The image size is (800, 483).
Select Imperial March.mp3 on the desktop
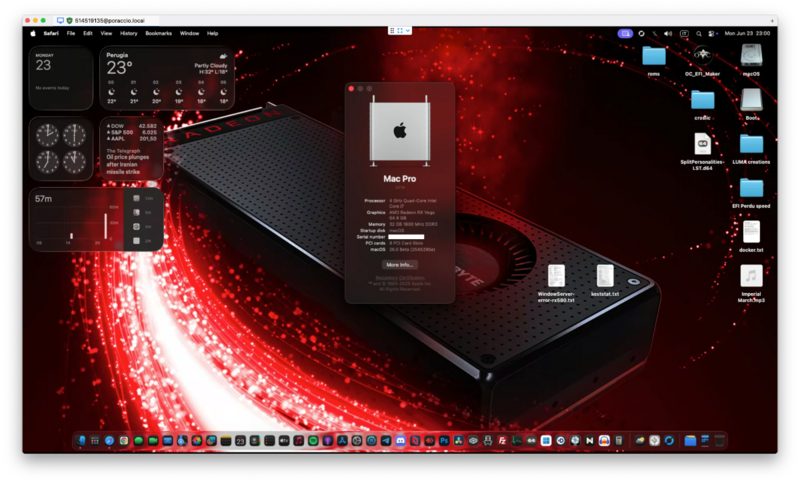(751, 284)
